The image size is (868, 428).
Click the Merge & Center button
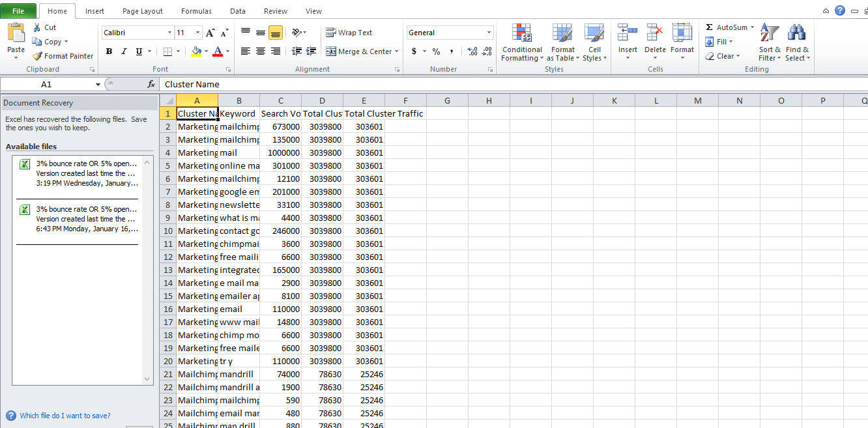pyautogui.click(x=359, y=51)
